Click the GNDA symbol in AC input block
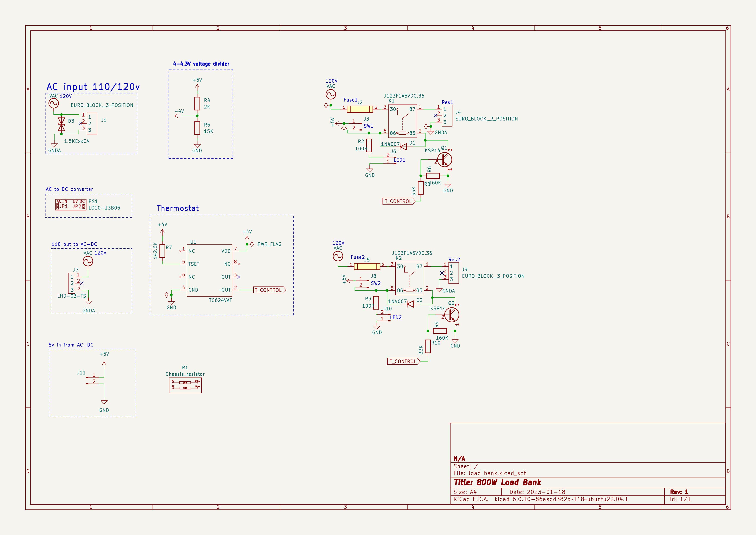 click(x=54, y=145)
